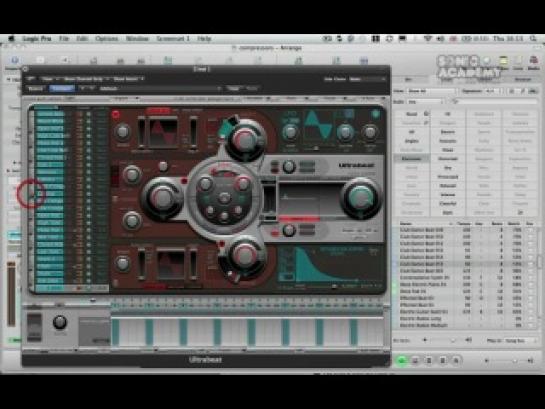
Task: Open the Logic Pro menu
Action: (x=37, y=39)
